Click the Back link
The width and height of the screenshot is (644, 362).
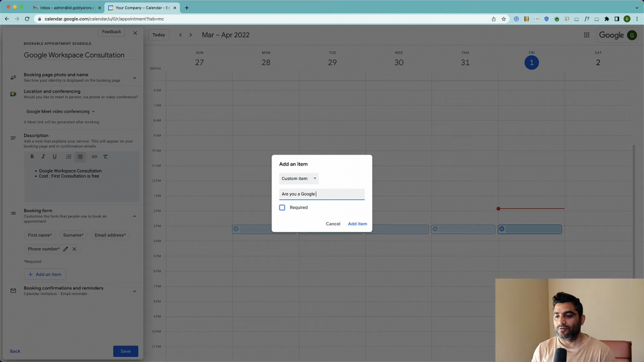click(x=15, y=351)
